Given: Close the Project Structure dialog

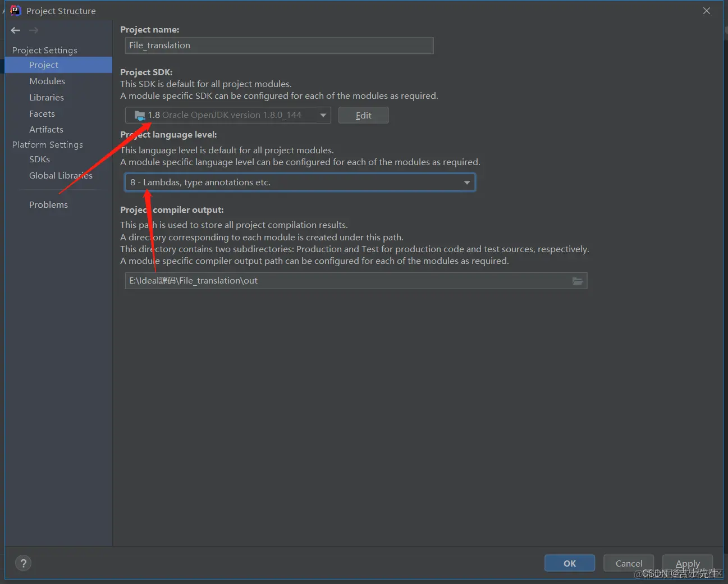Looking at the screenshot, I should point(707,11).
